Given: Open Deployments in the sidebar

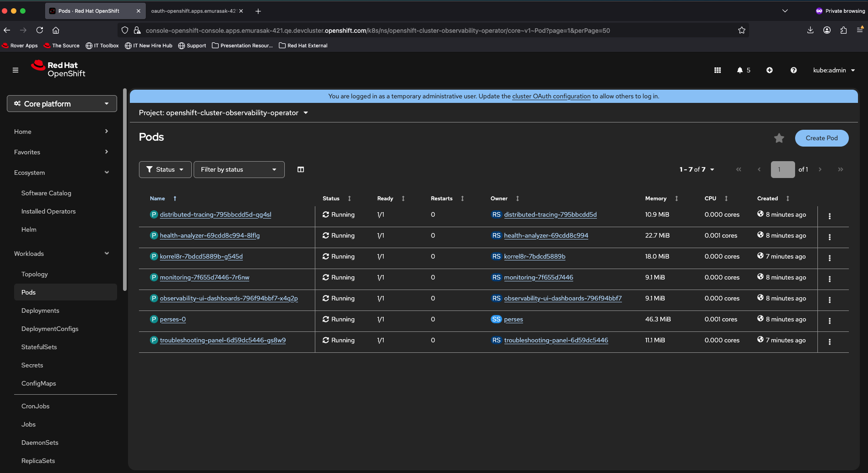Looking at the screenshot, I should 40,310.
